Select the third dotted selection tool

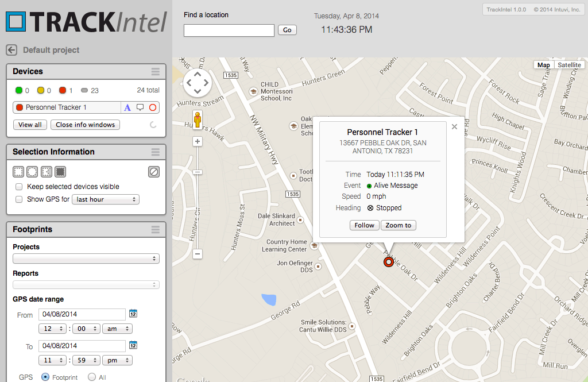pyautogui.click(x=46, y=172)
